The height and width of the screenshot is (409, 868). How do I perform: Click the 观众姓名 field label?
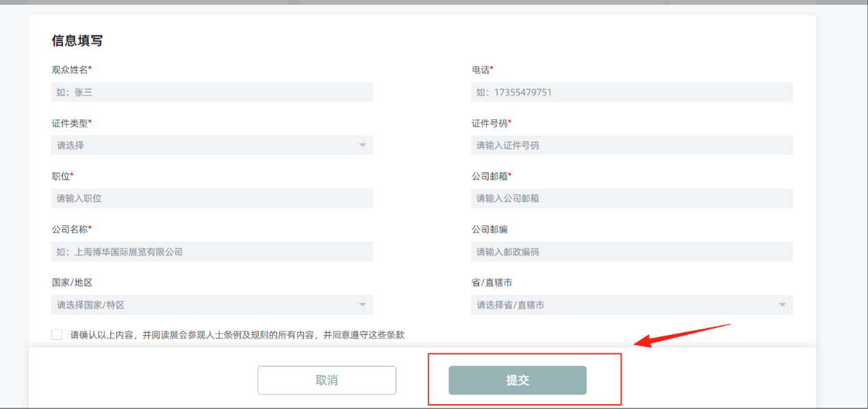[70, 70]
